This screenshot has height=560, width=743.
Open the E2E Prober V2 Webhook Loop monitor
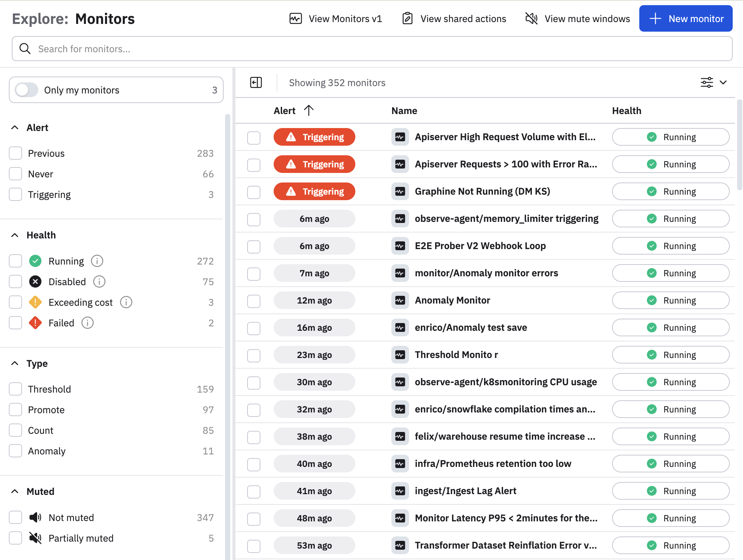point(480,246)
